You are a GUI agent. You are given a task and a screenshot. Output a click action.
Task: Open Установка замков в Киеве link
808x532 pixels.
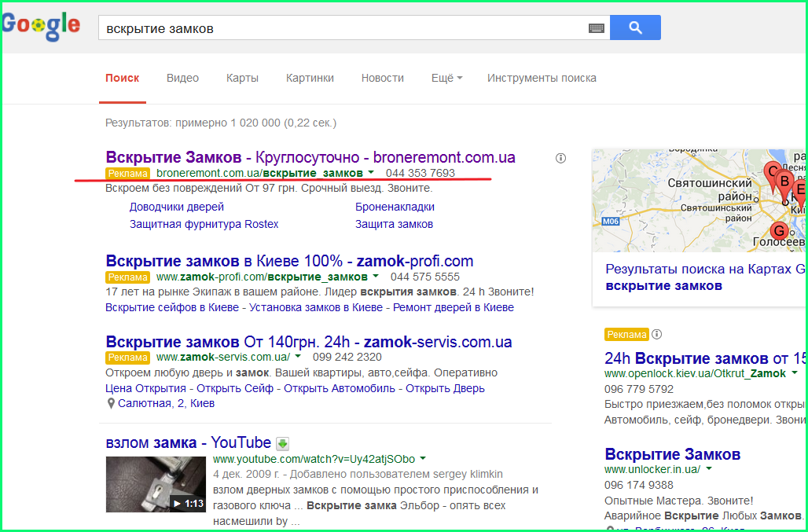click(x=316, y=307)
